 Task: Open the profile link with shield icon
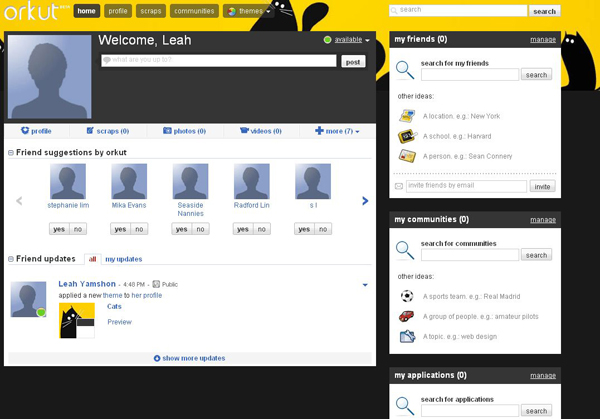(36, 131)
